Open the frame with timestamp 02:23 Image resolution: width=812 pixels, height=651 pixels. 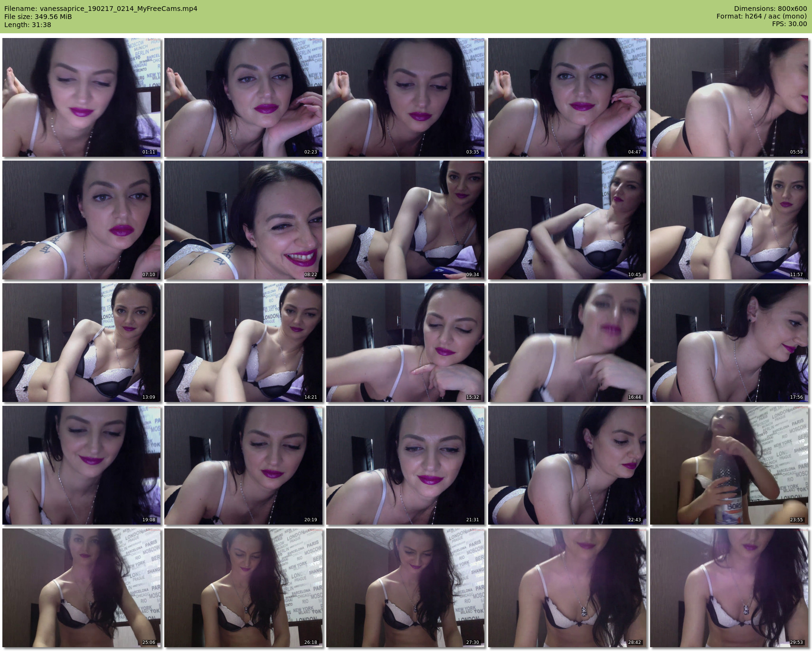pos(244,97)
